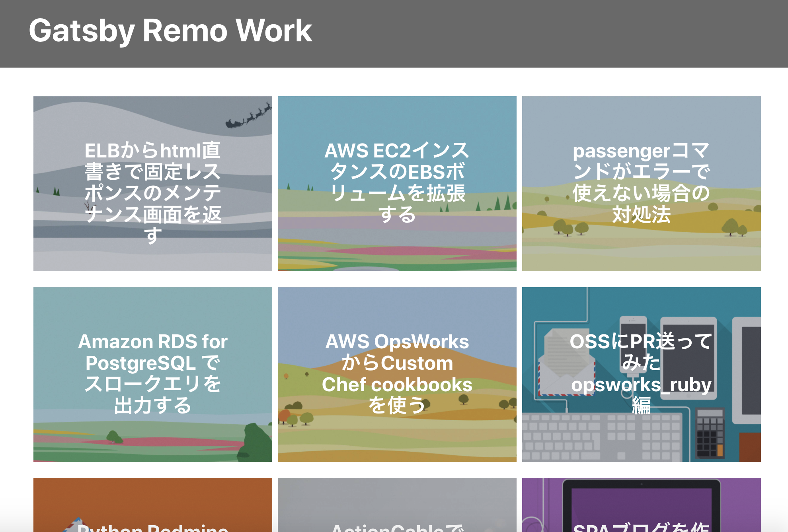Open the ELBからhtml直書き maintenance screen post
Viewport: 788px width, 532px height.
(153, 184)
